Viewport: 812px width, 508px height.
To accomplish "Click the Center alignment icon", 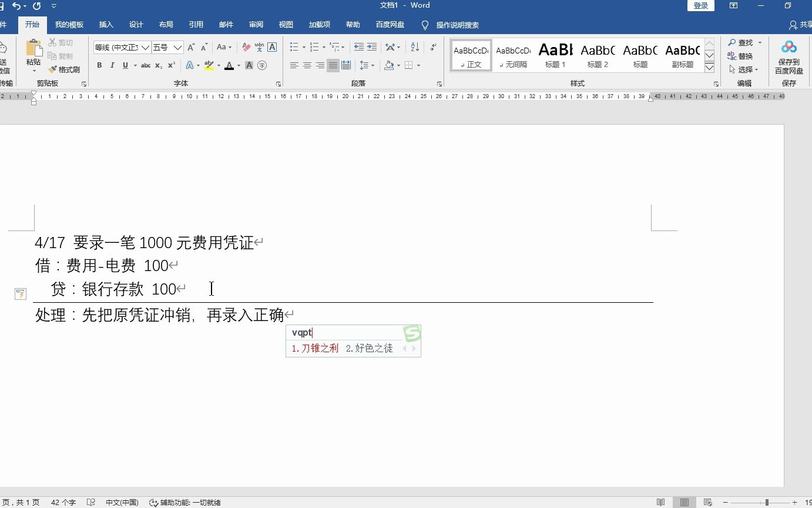I will pos(307,65).
